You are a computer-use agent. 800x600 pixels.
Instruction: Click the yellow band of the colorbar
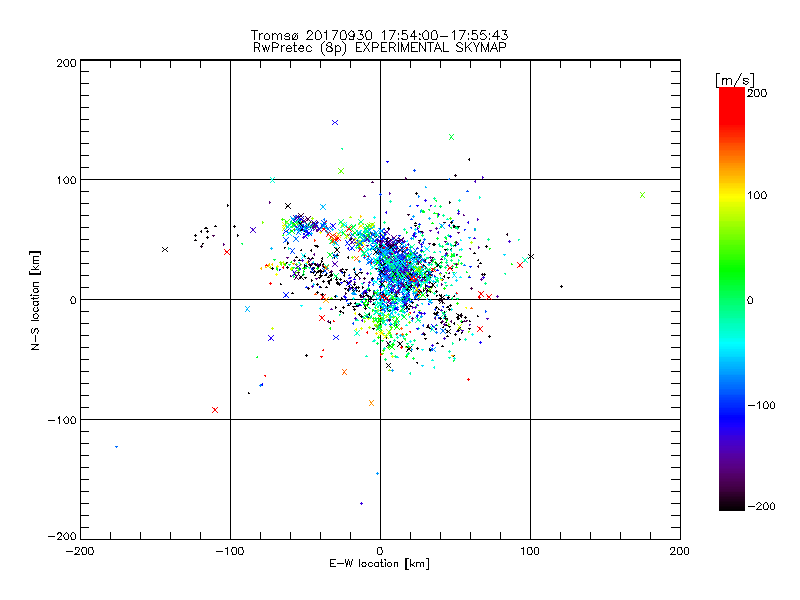pos(732,195)
